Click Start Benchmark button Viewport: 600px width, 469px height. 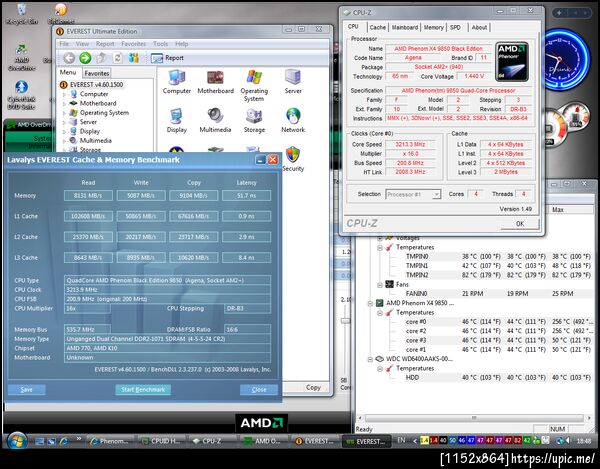(x=143, y=389)
